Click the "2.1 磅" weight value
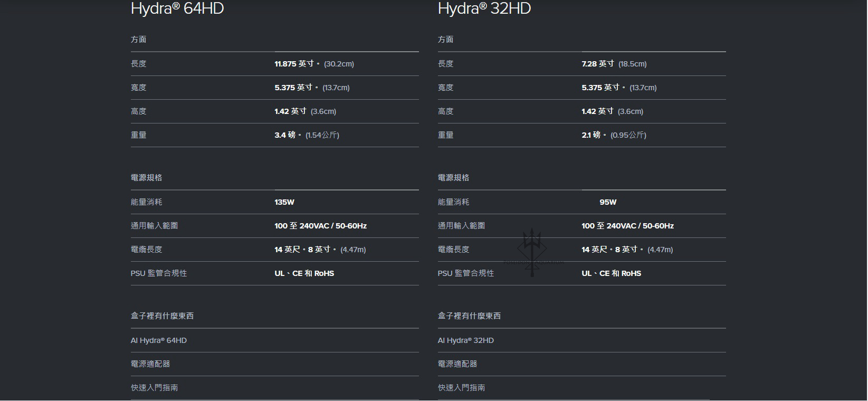The height and width of the screenshot is (401, 868). coord(594,135)
